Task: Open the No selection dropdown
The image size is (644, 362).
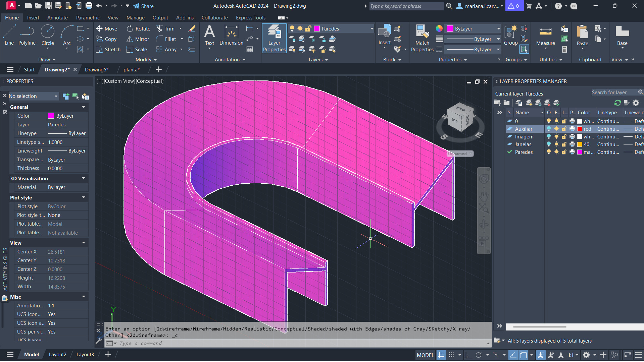Action: [x=34, y=96]
